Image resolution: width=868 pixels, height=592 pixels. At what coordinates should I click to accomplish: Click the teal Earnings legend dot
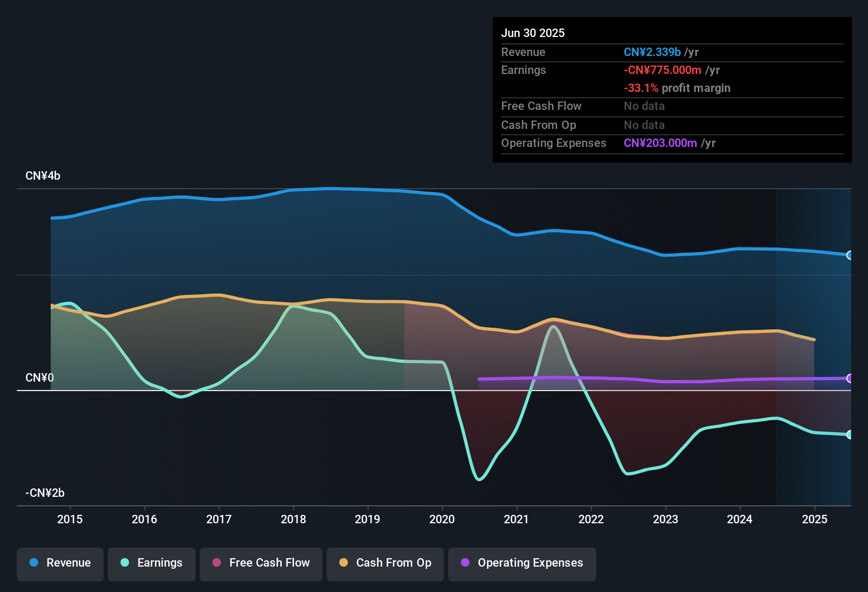[x=125, y=563]
